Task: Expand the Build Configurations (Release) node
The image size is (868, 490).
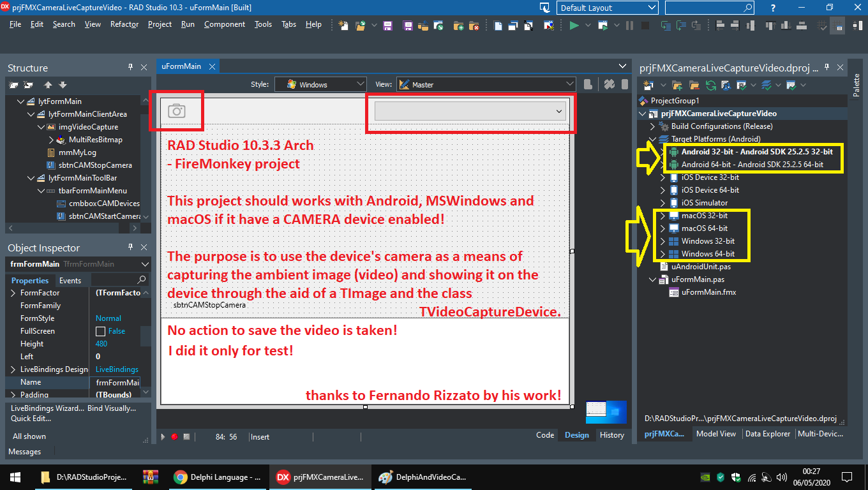Action: 652,126
